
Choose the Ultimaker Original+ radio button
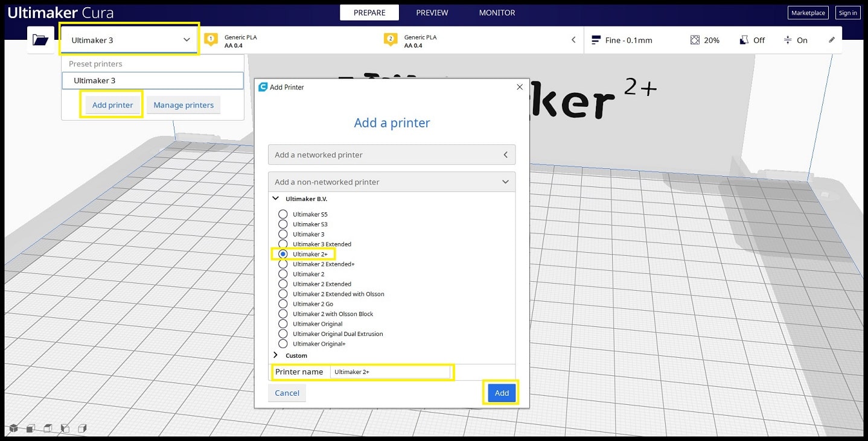point(282,344)
